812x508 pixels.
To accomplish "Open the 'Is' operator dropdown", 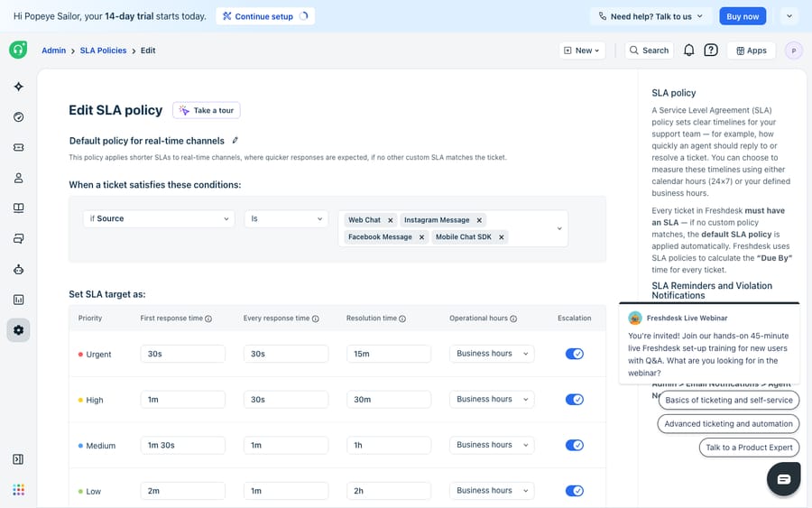I will coord(286,218).
